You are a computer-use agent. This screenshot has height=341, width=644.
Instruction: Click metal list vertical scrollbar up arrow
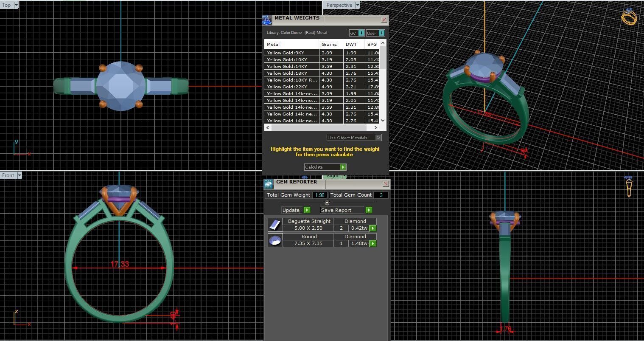tap(383, 43)
